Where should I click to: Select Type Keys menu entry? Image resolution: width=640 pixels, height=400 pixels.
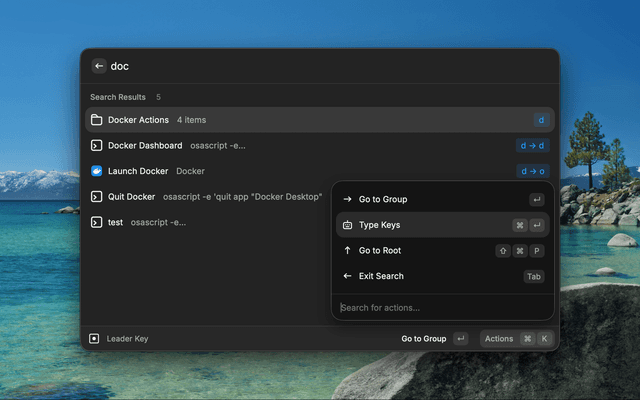pyautogui.click(x=380, y=225)
